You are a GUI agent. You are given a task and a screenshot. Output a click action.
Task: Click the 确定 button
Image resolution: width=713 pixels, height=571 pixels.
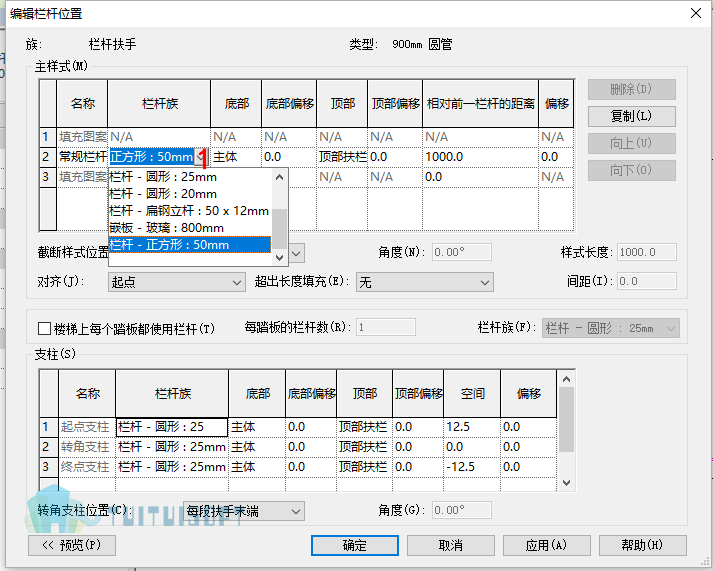pos(355,545)
